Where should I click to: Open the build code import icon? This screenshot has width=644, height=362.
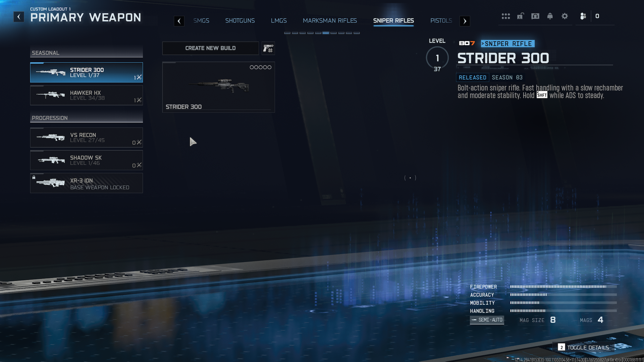point(268,48)
